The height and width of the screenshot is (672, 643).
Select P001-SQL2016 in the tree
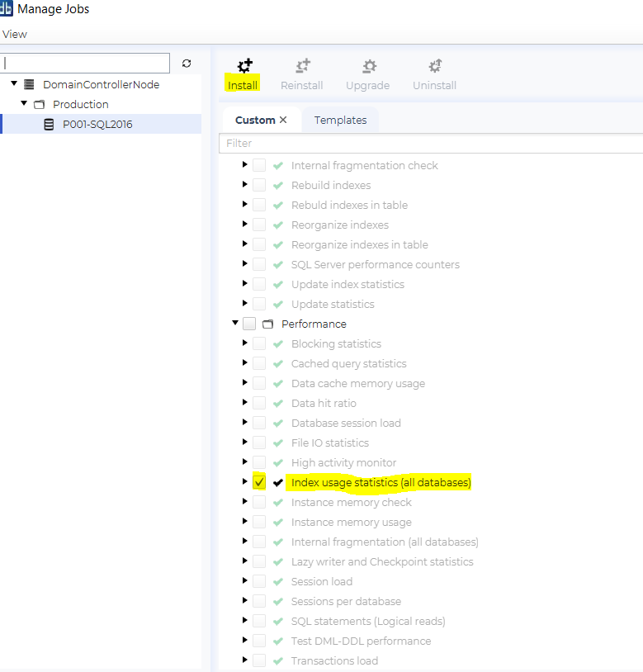97,125
